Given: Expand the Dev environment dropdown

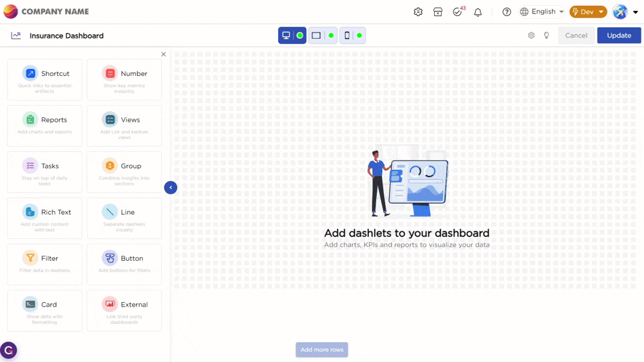Looking at the screenshot, I should click(x=588, y=12).
